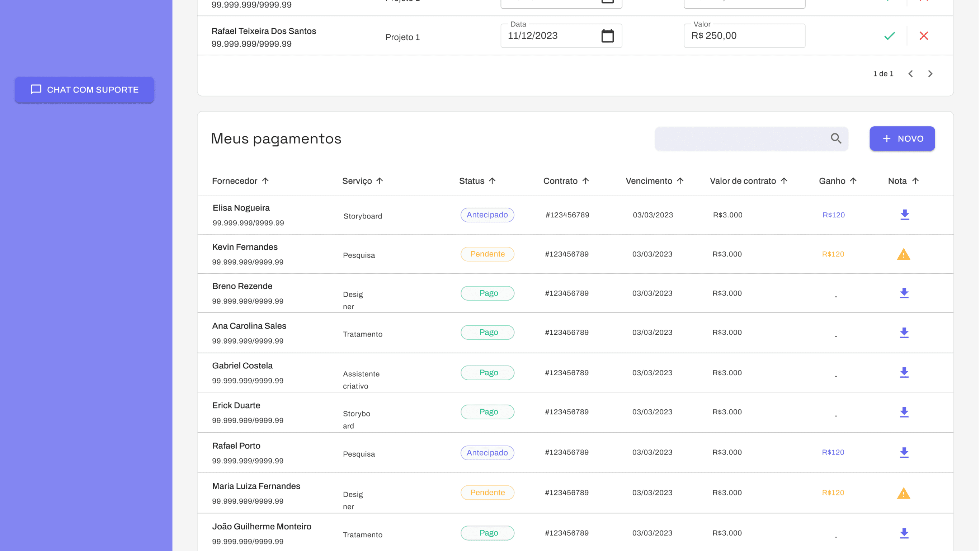The image size is (980, 551).
Task: Download nota for Elisa Nogueira
Action: click(904, 215)
